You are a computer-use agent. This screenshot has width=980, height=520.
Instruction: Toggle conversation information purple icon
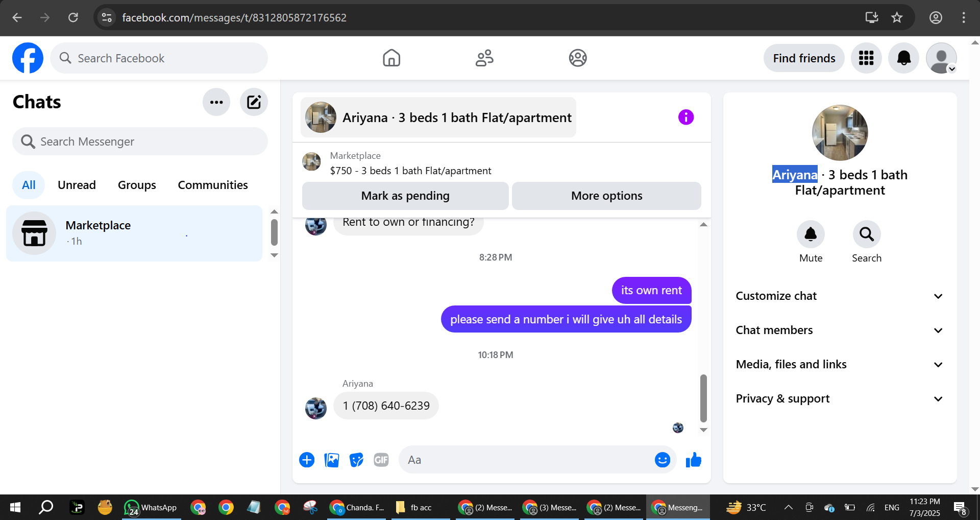[685, 117]
